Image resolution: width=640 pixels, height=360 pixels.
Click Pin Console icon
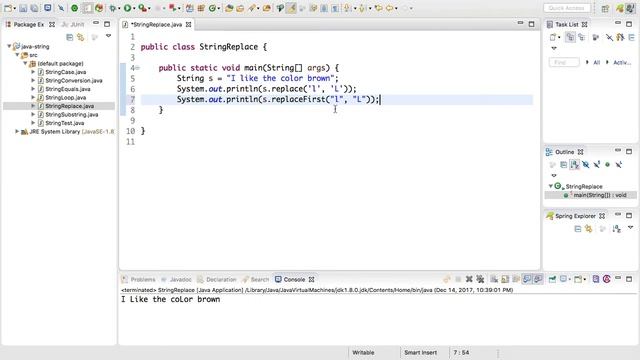(x=552, y=279)
